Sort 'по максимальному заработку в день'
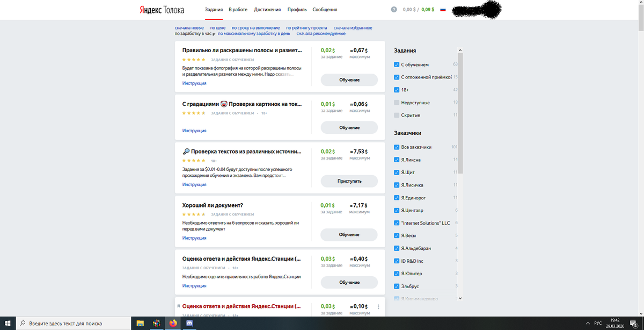 [x=254, y=33]
